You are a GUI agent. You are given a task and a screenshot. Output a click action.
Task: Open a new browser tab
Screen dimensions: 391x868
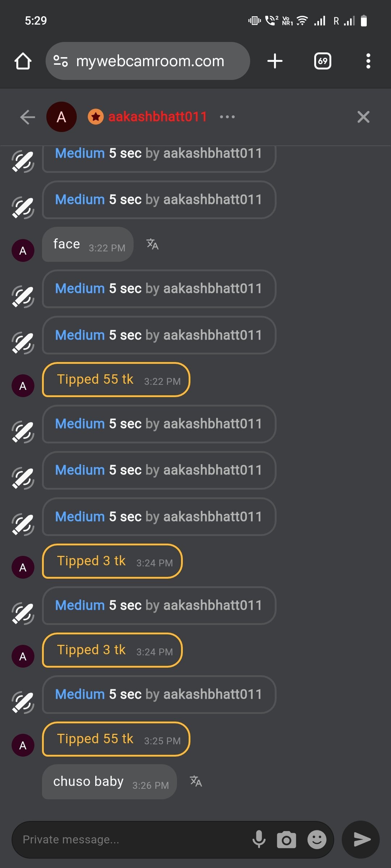tap(275, 61)
